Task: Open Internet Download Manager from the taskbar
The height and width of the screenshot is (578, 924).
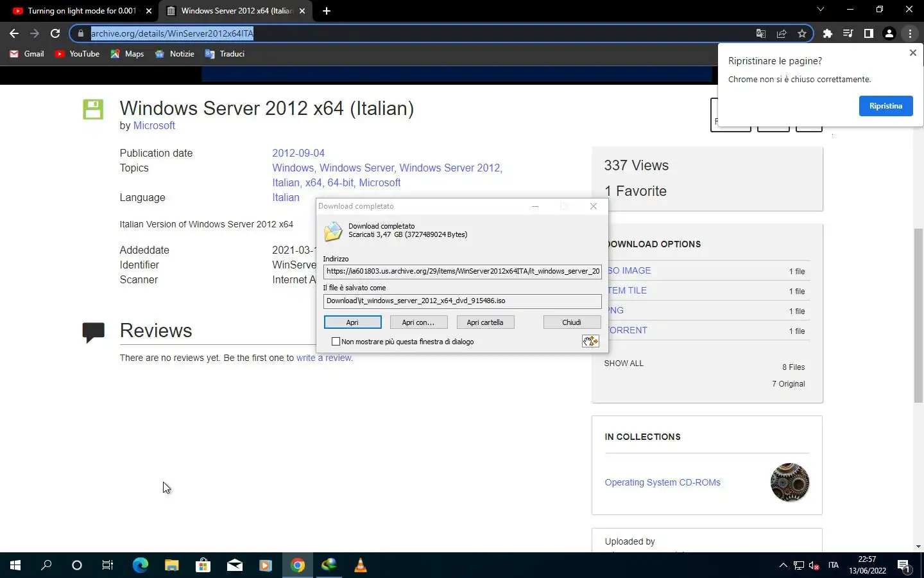Action: (x=329, y=565)
